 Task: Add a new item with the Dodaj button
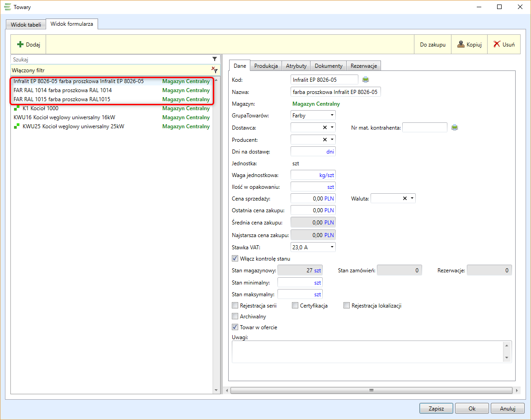pyautogui.click(x=29, y=45)
